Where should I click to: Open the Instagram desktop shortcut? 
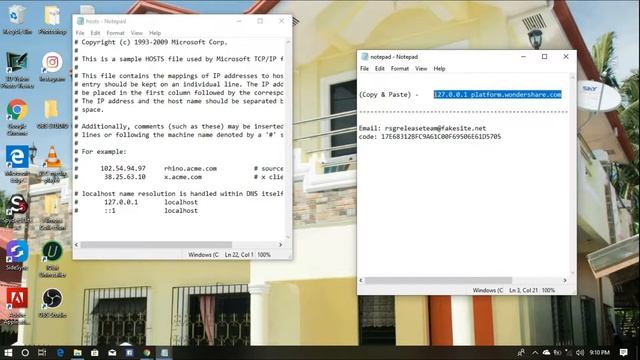[52, 67]
